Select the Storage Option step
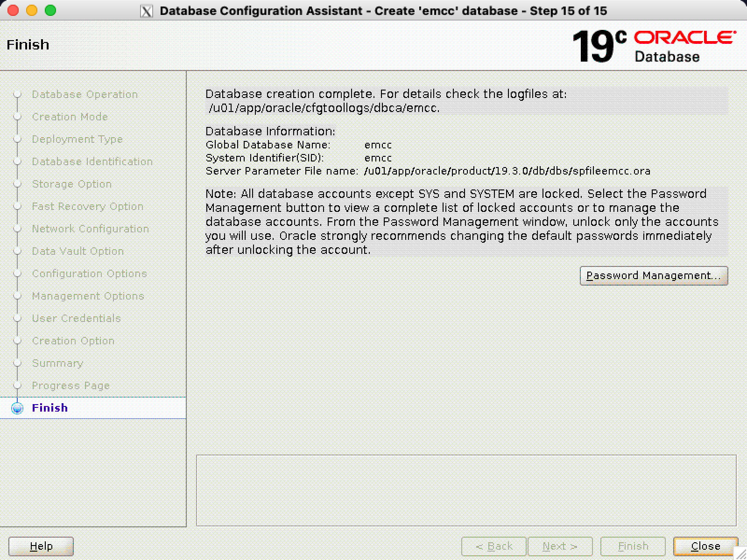 tap(71, 184)
